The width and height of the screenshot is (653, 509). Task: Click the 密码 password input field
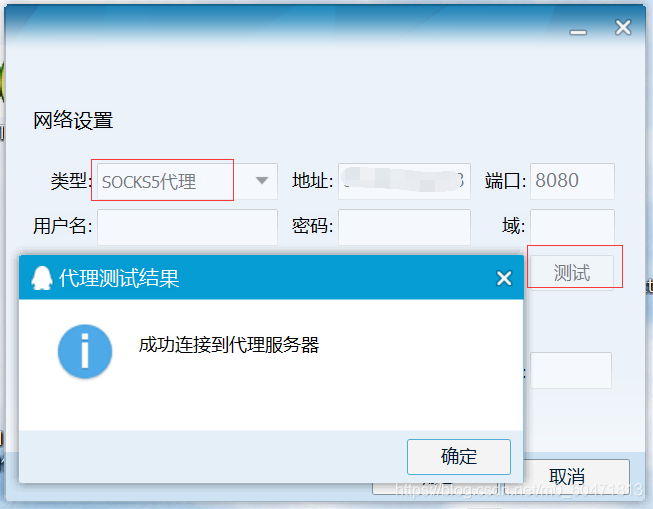point(404,227)
